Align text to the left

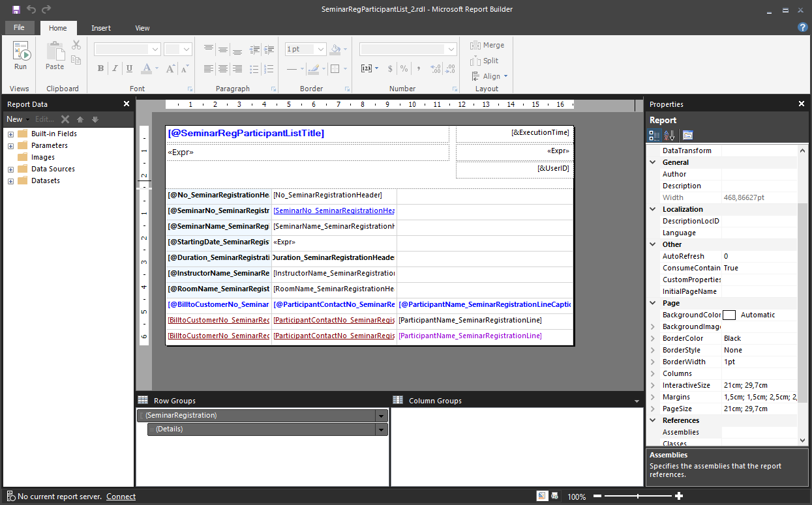209,68
